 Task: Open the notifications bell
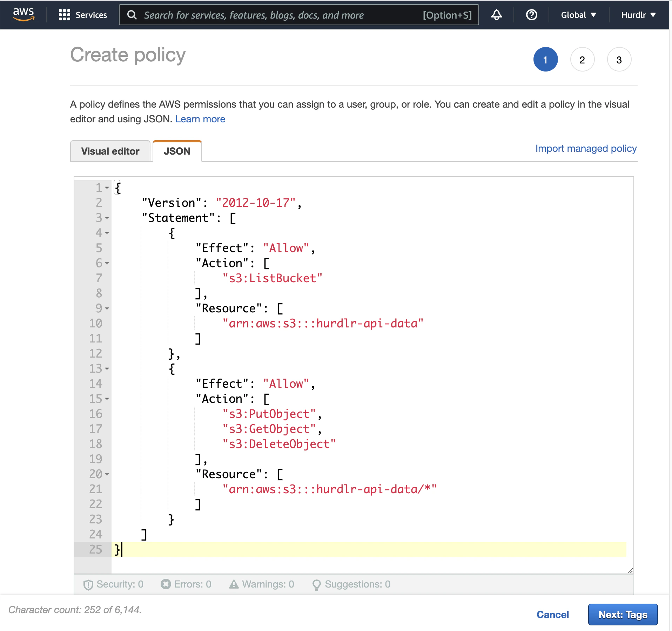[x=496, y=15]
